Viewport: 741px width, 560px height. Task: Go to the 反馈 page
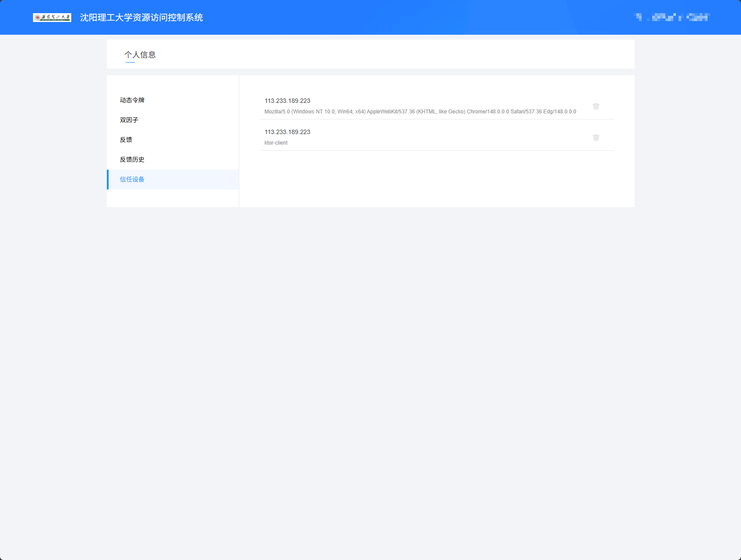click(173, 140)
